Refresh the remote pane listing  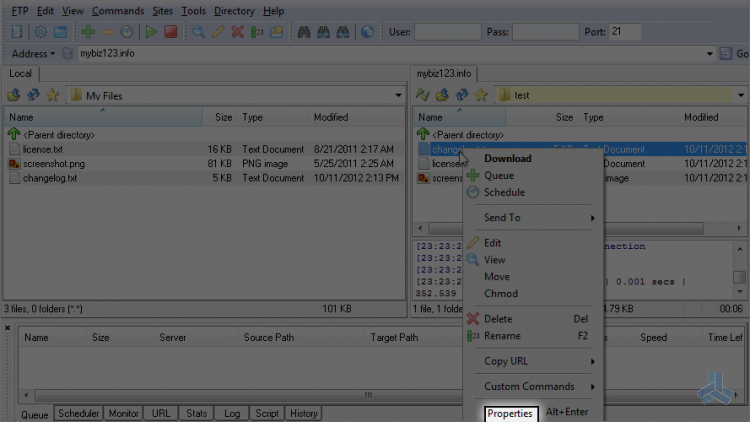462,95
